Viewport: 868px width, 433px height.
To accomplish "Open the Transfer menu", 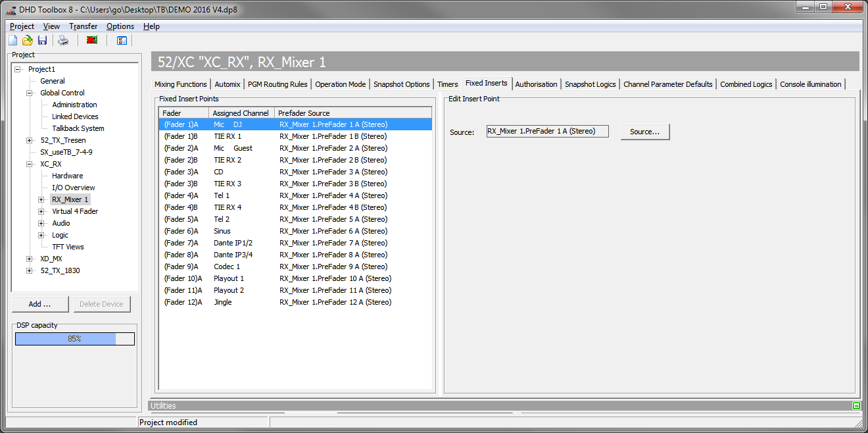I will (83, 26).
